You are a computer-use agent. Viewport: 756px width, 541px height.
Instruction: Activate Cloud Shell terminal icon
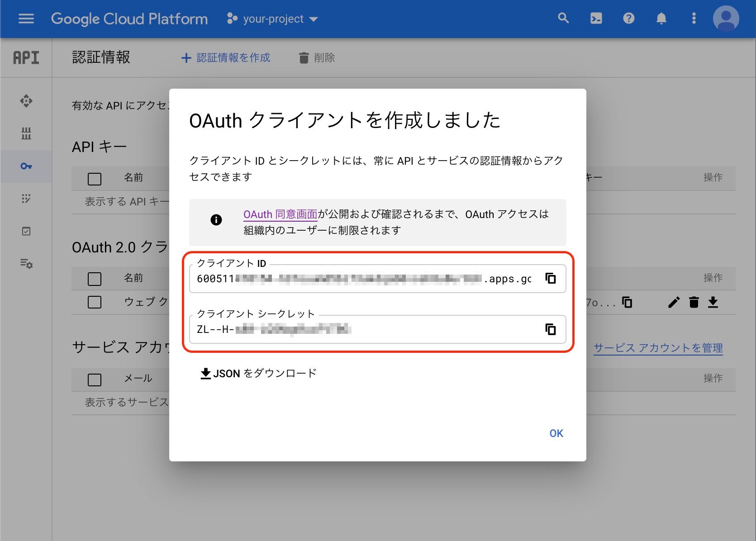596,19
